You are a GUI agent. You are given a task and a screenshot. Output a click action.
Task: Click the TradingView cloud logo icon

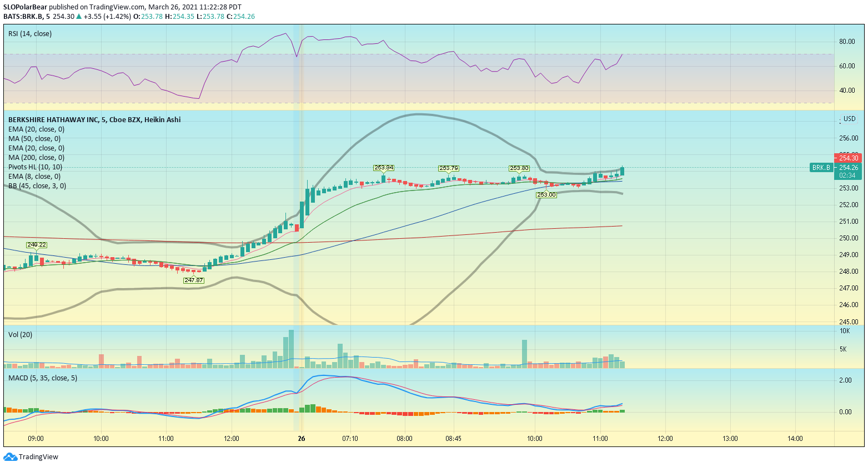(x=10, y=457)
